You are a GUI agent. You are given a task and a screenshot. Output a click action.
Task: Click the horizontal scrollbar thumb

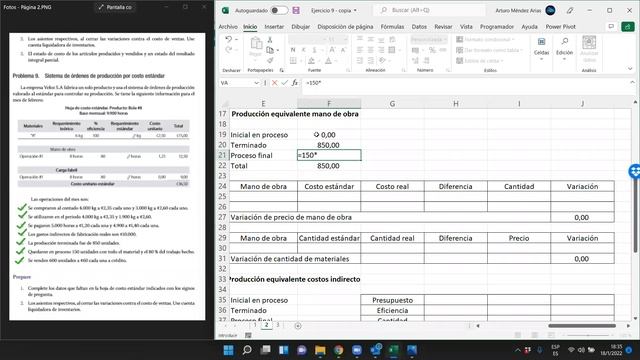pos(582,326)
